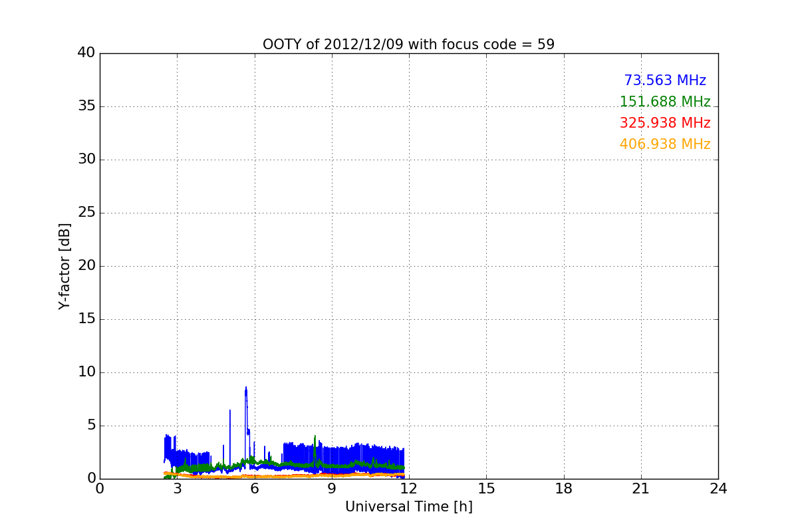Click the y-axis tick label 15
This screenshot has height=532, width=798.
pos(86,319)
